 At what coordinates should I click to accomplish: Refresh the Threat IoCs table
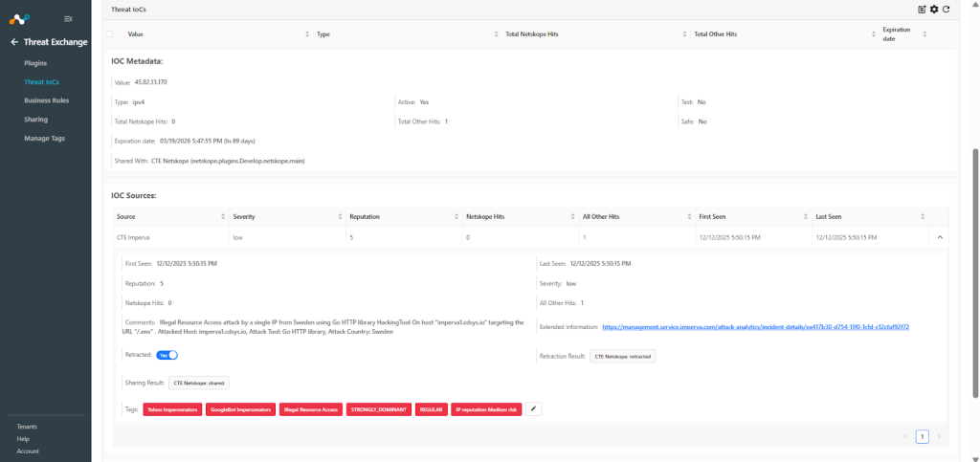tap(947, 10)
